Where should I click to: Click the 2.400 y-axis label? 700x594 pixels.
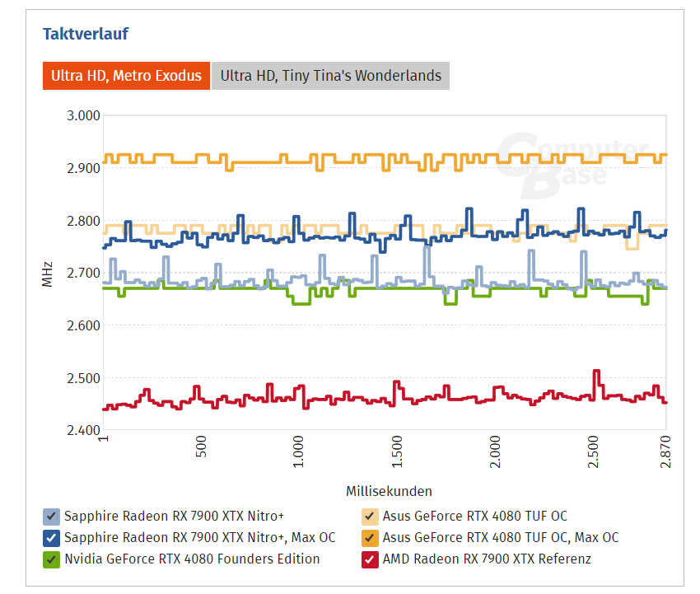click(82, 431)
